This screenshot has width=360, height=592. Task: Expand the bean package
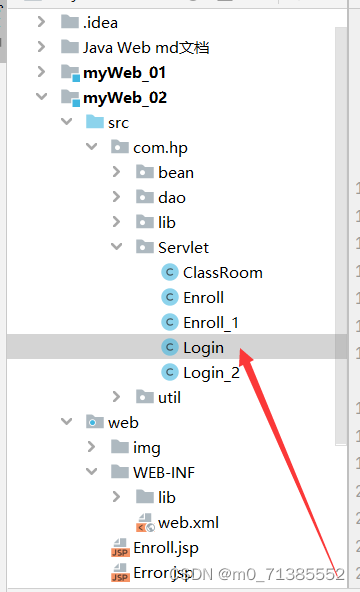pos(116,172)
